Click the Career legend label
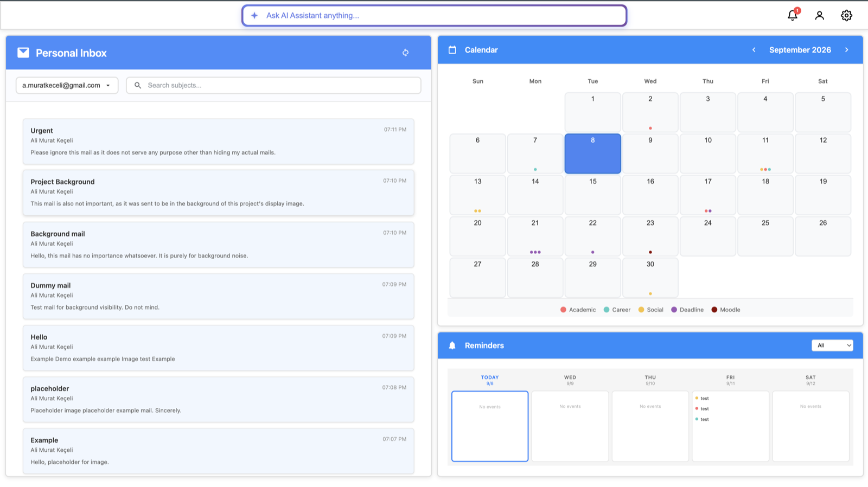The image size is (868, 487). click(x=621, y=310)
